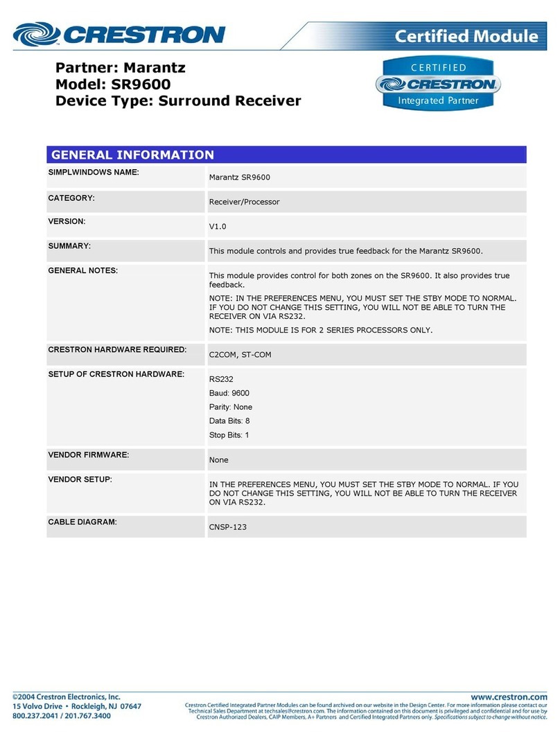Select the STBY MODE note in General Notes
The image size is (560, 743).
[363, 307]
